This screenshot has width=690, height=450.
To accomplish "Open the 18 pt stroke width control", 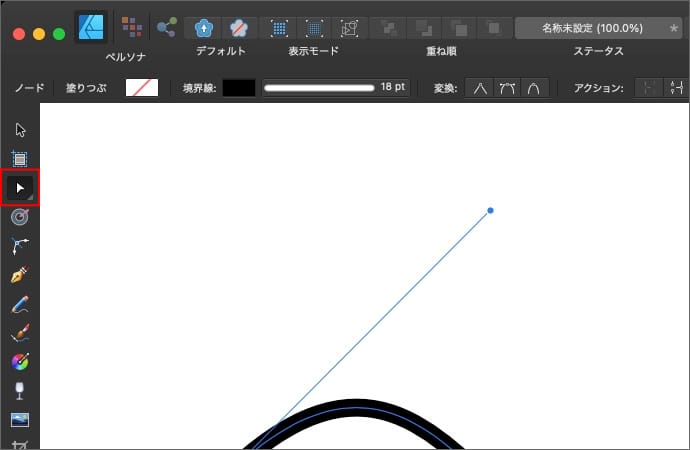I will coord(335,88).
